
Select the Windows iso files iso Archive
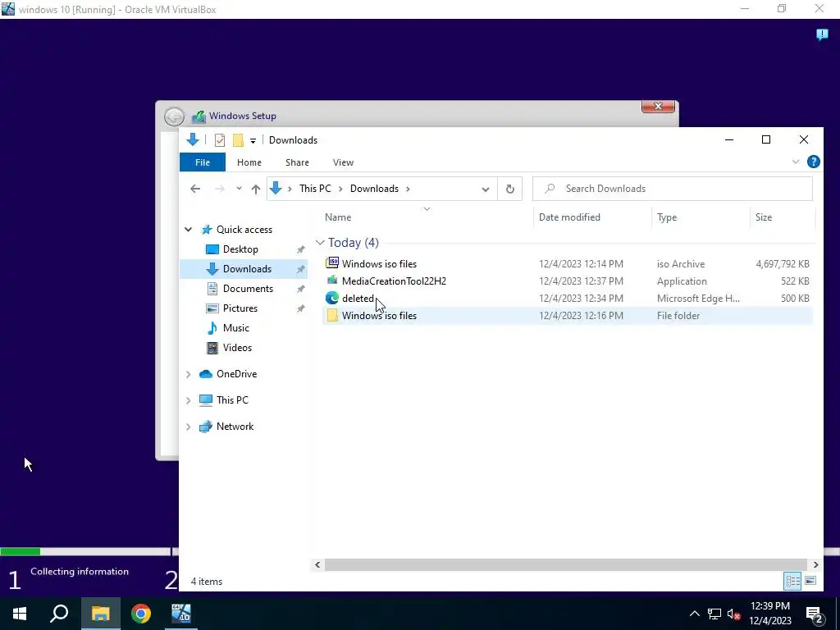point(568,263)
